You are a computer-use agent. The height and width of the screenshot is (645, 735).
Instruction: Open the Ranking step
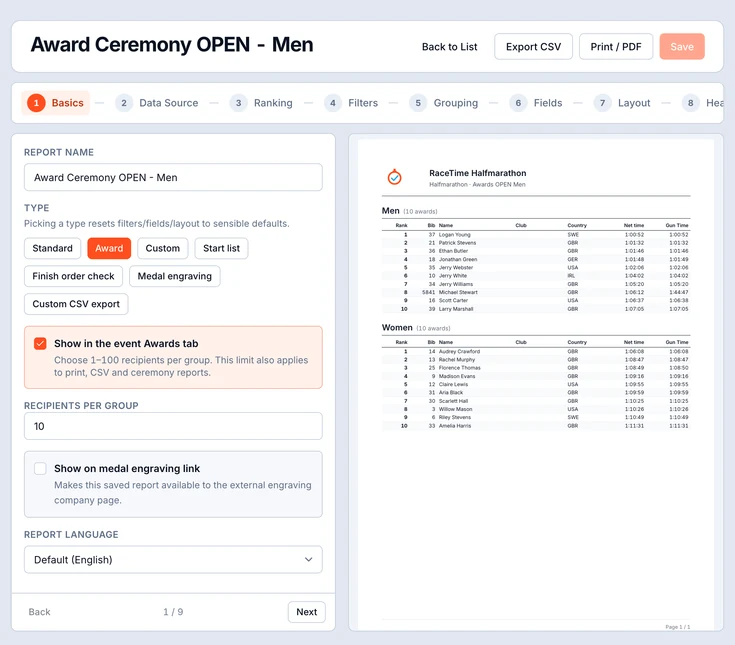[261, 103]
